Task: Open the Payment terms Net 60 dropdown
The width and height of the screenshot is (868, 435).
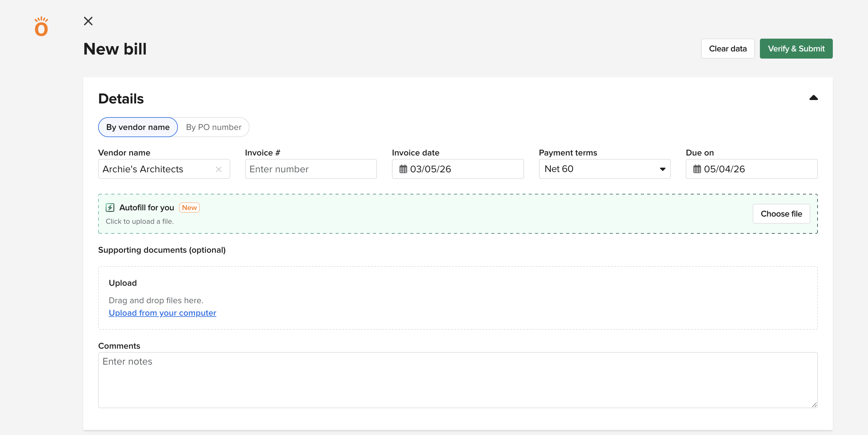Action: click(x=604, y=169)
